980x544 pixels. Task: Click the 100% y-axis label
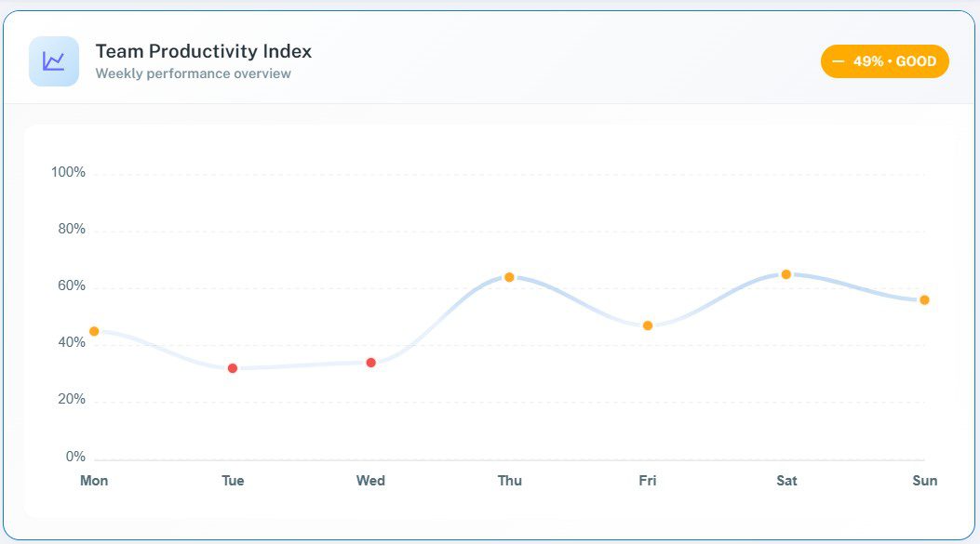click(x=68, y=172)
